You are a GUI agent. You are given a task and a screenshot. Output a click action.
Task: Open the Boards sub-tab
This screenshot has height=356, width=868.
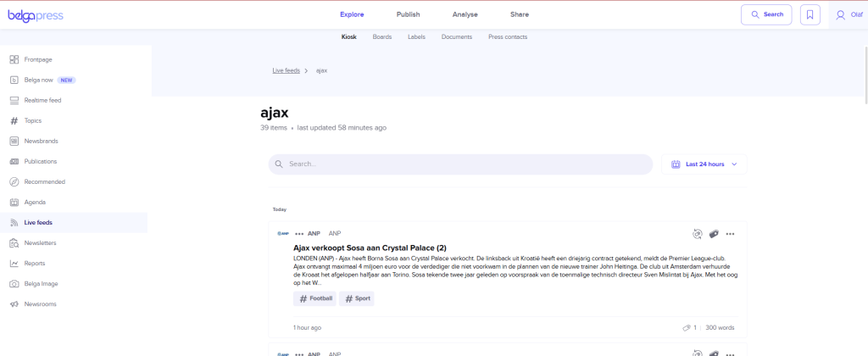[382, 37]
